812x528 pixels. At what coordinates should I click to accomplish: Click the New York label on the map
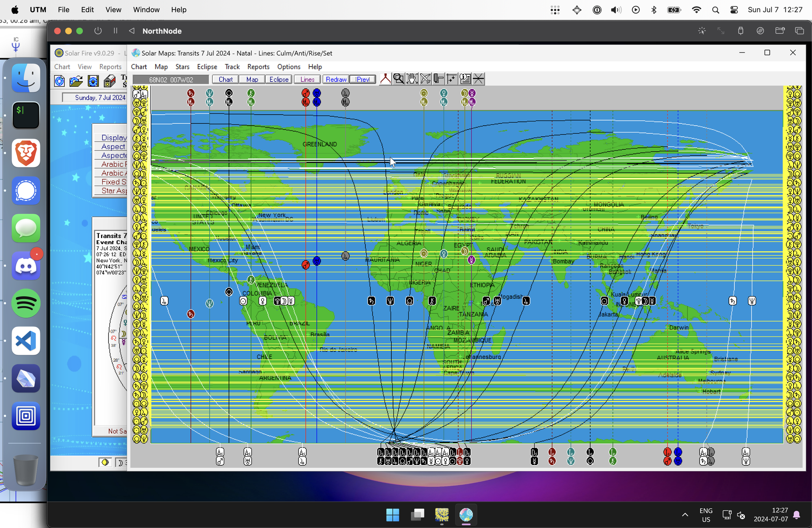(x=272, y=215)
